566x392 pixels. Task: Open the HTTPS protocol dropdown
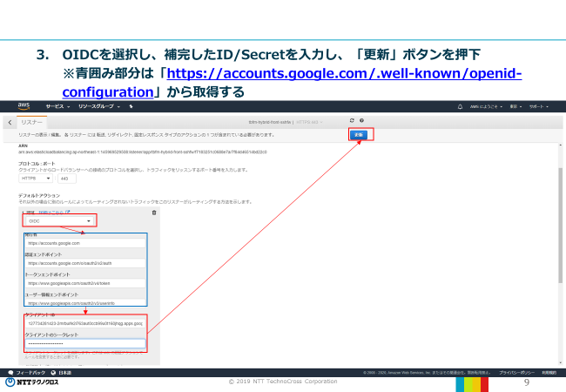point(36,179)
